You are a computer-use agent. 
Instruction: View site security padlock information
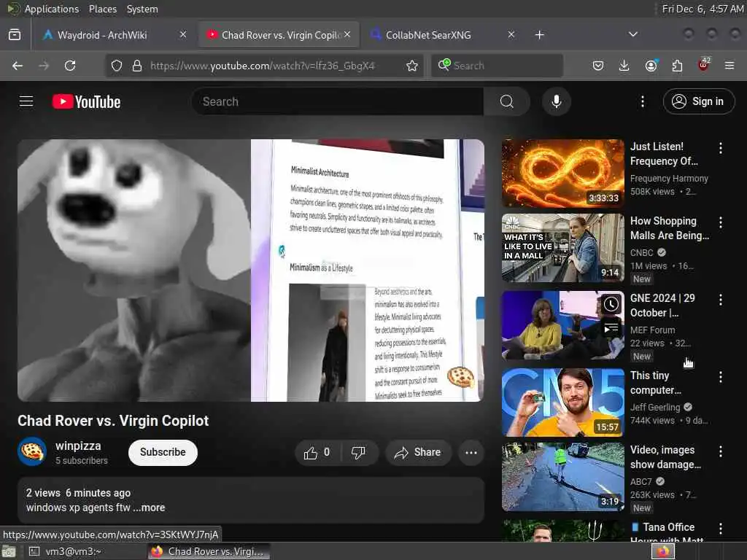[x=137, y=66]
